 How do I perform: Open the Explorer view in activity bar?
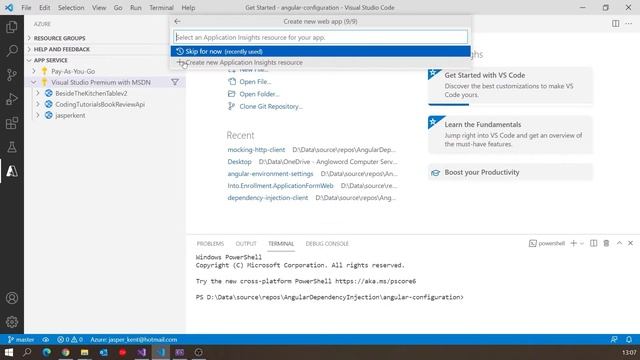pos(12,27)
